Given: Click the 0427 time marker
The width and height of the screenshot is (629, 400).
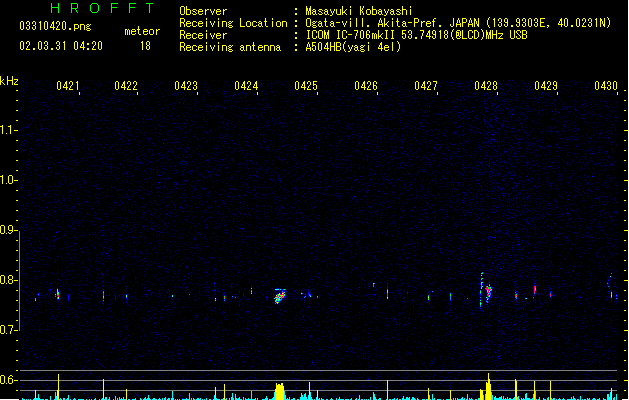Looking at the screenshot, I should click(x=426, y=86).
